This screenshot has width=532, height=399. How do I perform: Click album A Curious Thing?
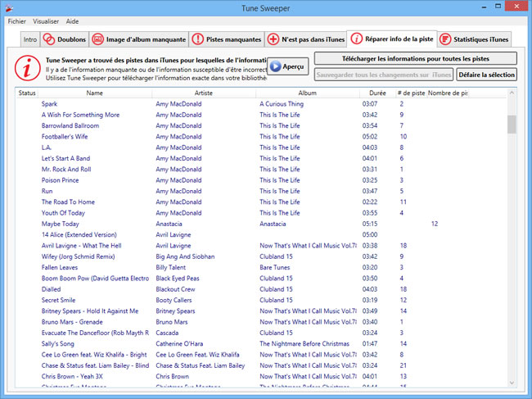pos(282,104)
